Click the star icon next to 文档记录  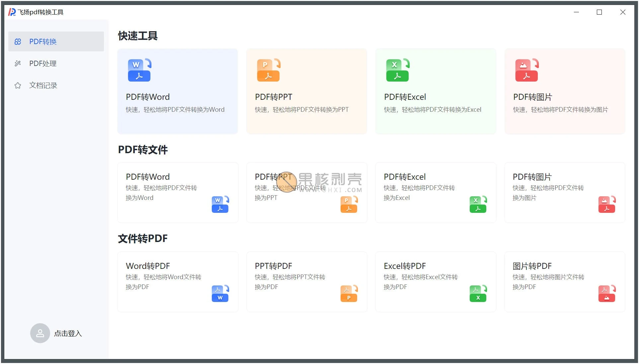18,86
